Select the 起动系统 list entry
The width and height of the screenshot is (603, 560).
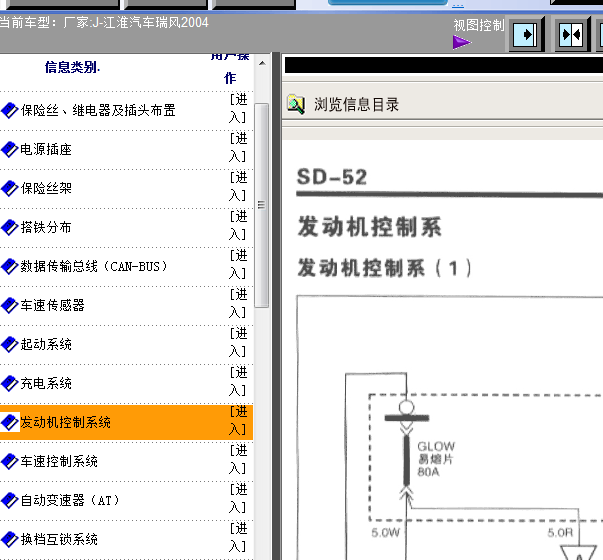point(46,345)
